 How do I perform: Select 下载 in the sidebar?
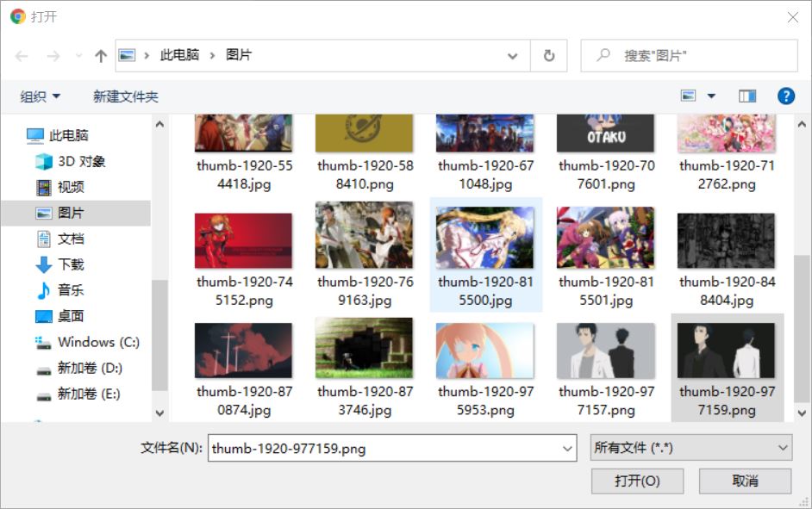point(60,265)
